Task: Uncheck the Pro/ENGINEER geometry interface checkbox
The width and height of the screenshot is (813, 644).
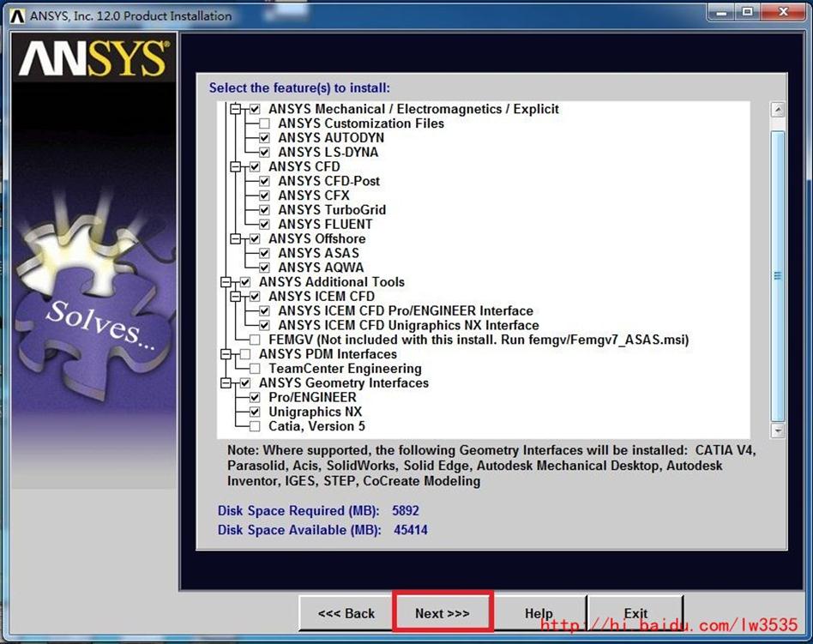Action: pos(255,397)
